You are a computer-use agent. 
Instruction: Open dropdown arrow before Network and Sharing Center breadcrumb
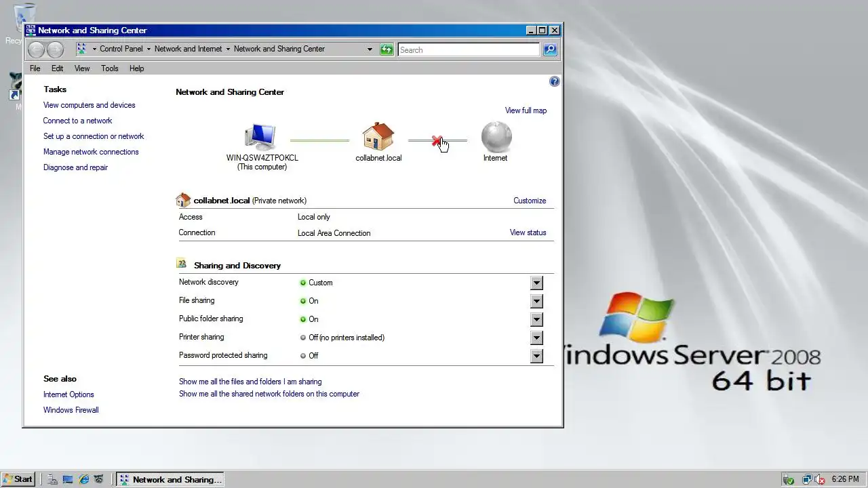tap(228, 49)
